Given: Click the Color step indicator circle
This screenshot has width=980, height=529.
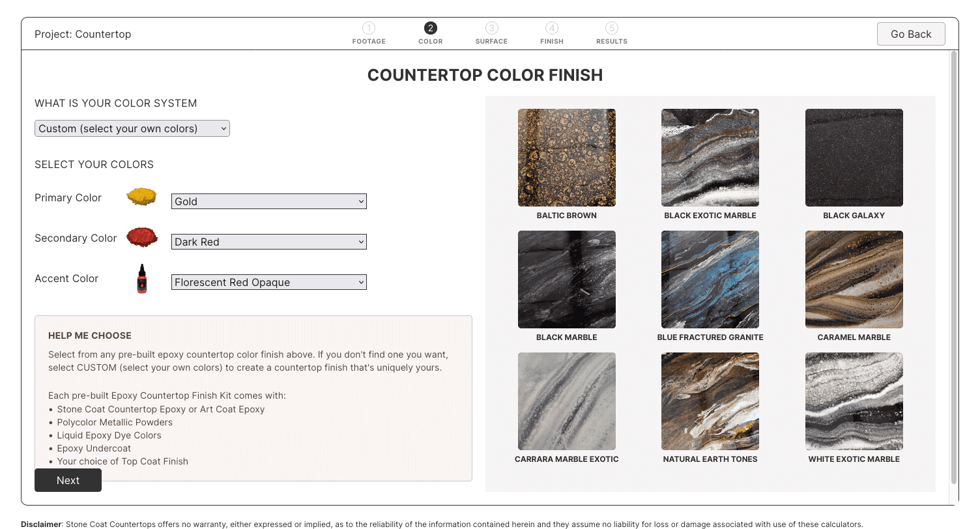Looking at the screenshot, I should click(x=430, y=28).
